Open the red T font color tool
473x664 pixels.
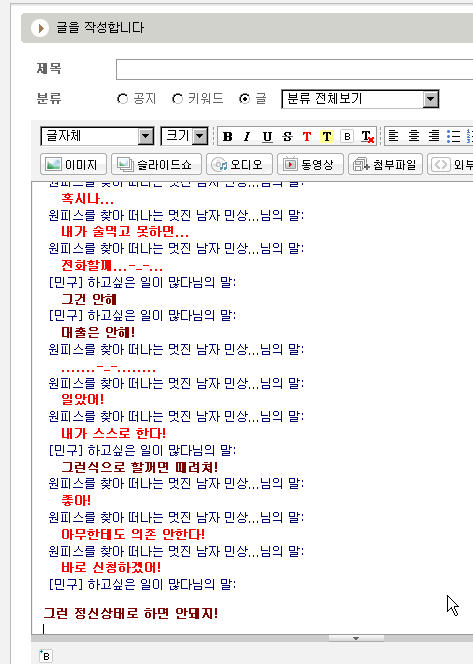tap(307, 136)
